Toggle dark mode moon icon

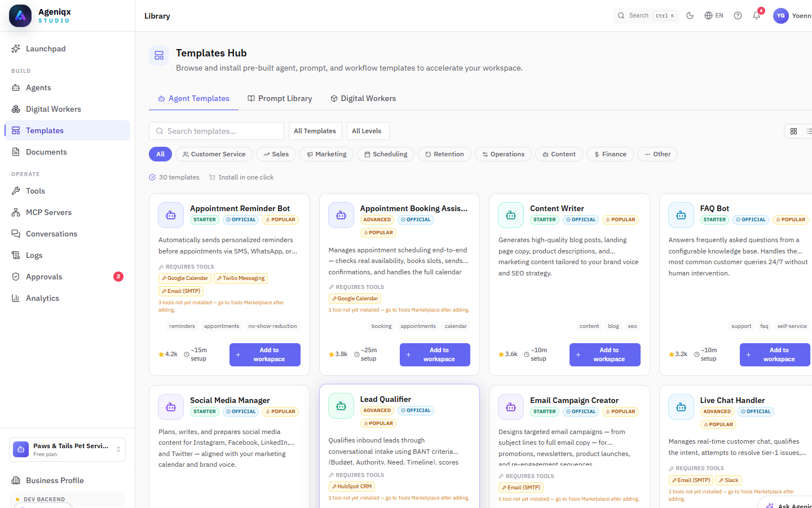click(x=690, y=16)
